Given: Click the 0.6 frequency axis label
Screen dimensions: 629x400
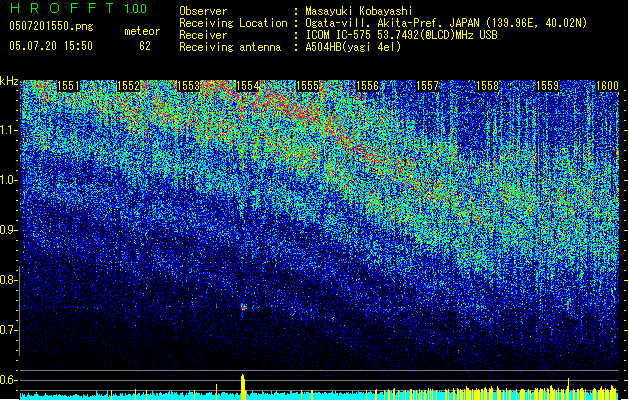Looking at the screenshot, I should [x=8, y=380].
